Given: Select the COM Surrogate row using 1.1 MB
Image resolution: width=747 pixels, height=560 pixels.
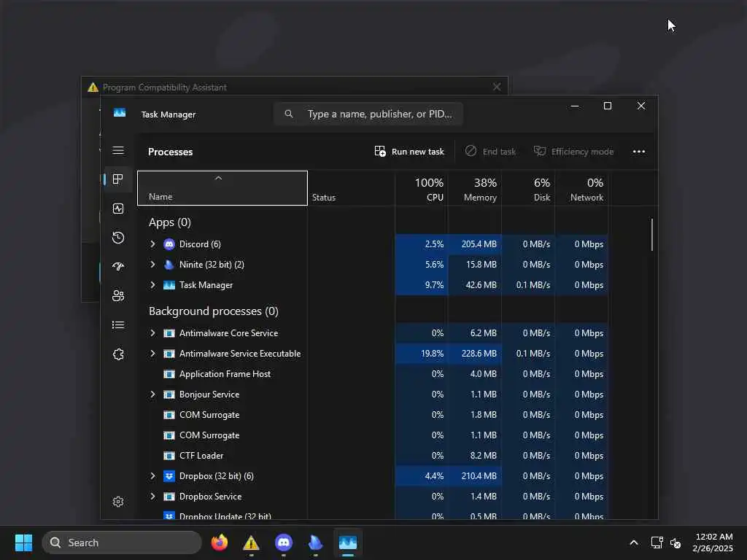Looking at the screenshot, I should (373, 435).
